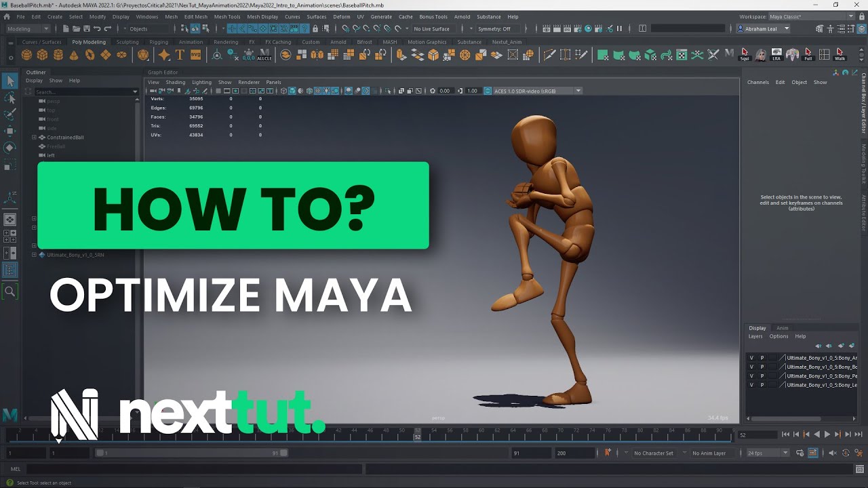The height and width of the screenshot is (488, 868).
Task: Open the Modeling menu set dropdown
Action: [x=28, y=28]
